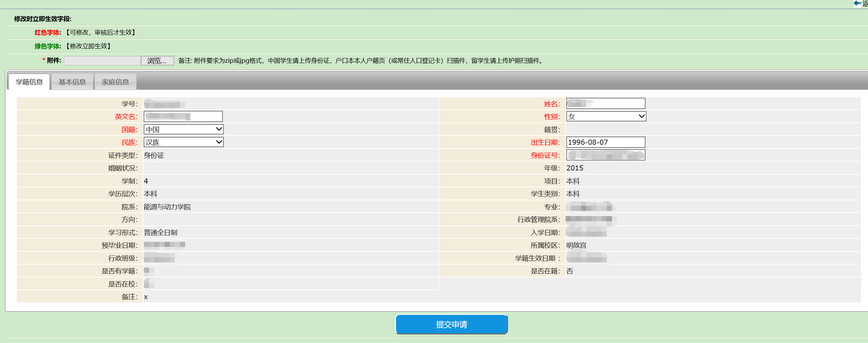
Task: Focus the 姓名 text input
Action: coord(605,104)
